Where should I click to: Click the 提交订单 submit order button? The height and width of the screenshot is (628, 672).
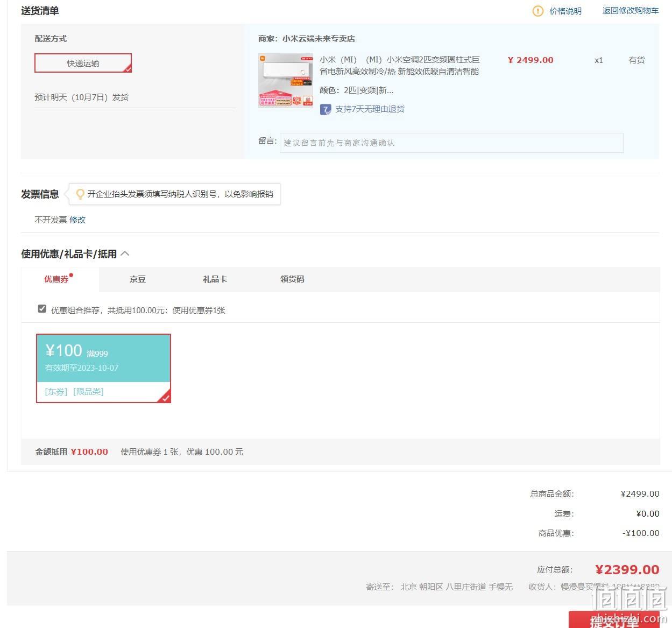pyautogui.click(x=614, y=620)
